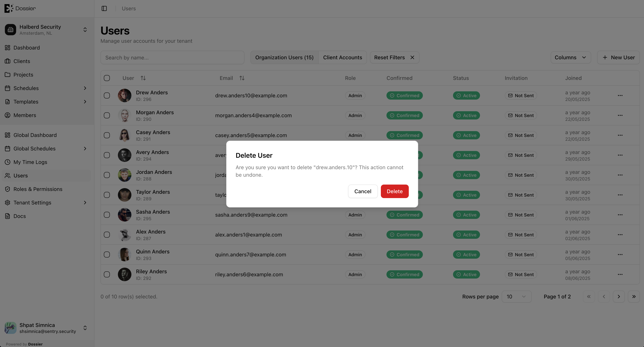
Task: Check the Morgan Anders row checkbox
Action: pyautogui.click(x=107, y=115)
